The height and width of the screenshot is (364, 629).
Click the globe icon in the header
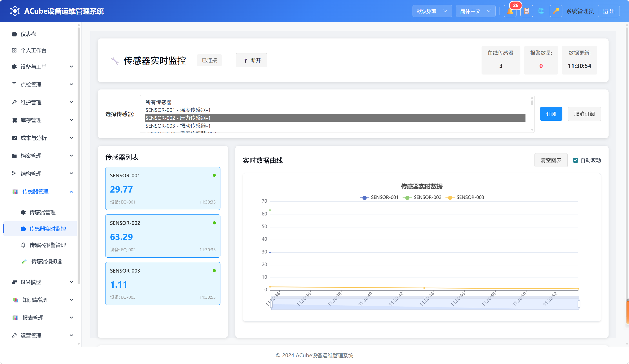click(541, 11)
